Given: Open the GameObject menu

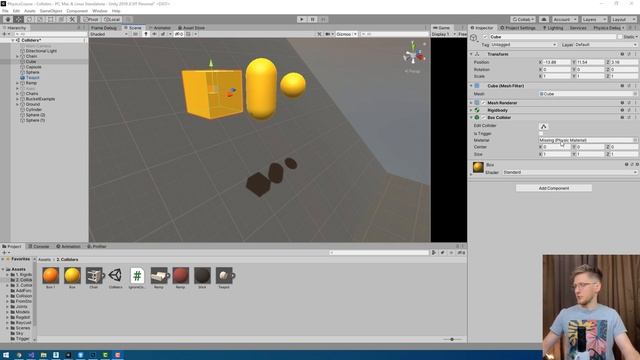Looking at the screenshot, I should (x=51, y=11).
